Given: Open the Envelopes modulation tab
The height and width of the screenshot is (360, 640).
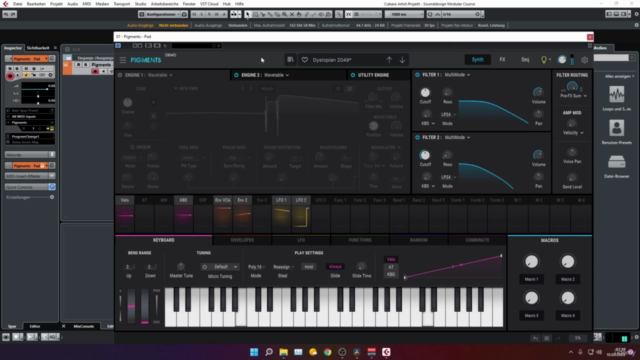Looking at the screenshot, I should 242,240.
